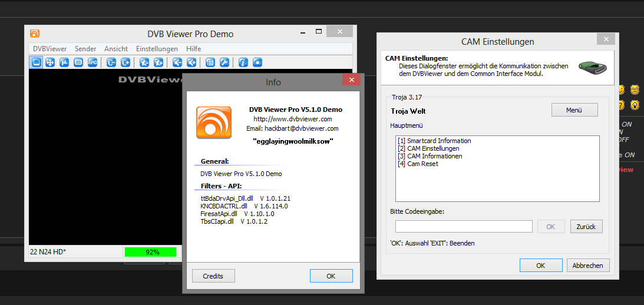Click the FiresatApi.dll version line

pos(237,214)
